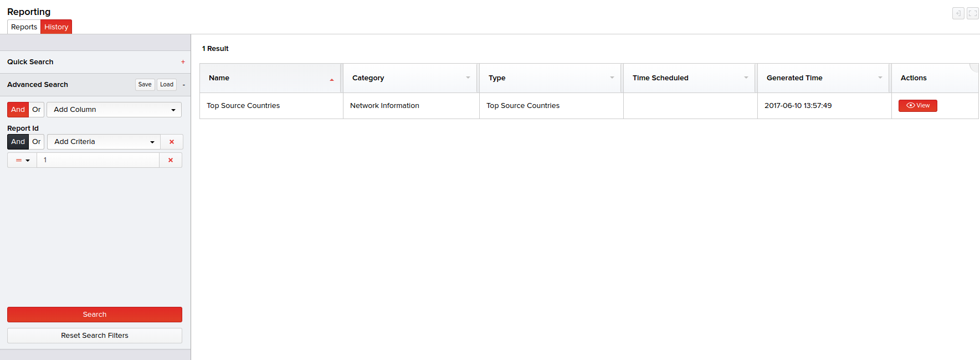Screen dimensions: 980x360
Task: Open the equals operator dropdown
Action: coord(22,160)
